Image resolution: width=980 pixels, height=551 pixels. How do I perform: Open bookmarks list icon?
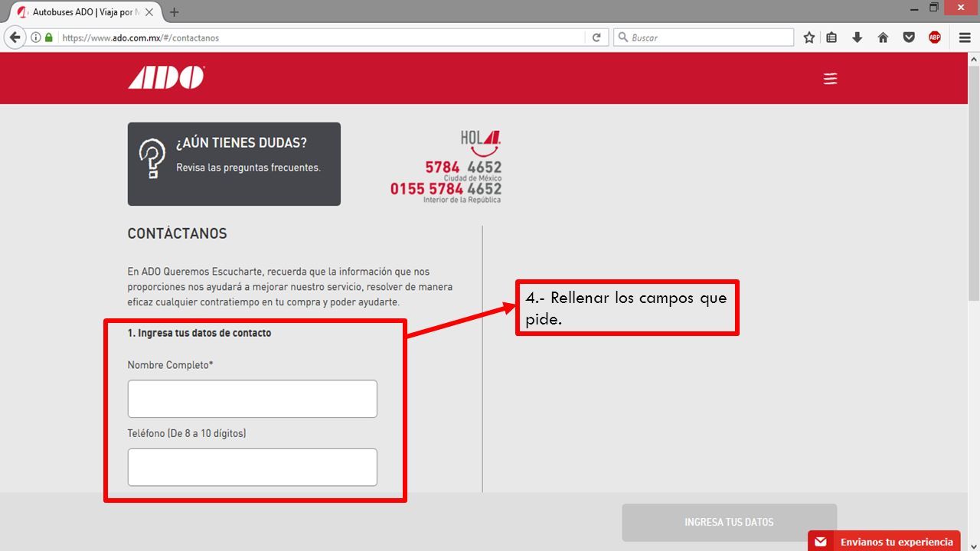(831, 37)
